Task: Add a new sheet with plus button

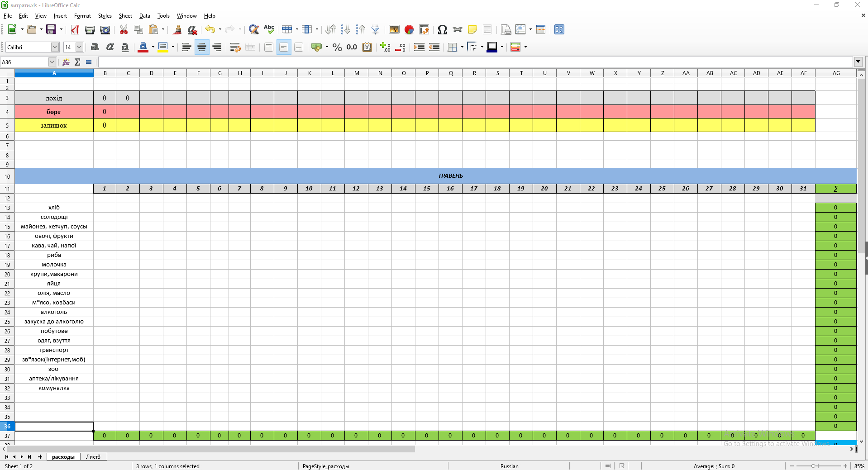Action: pyautogui.click(x=40, y=457)
